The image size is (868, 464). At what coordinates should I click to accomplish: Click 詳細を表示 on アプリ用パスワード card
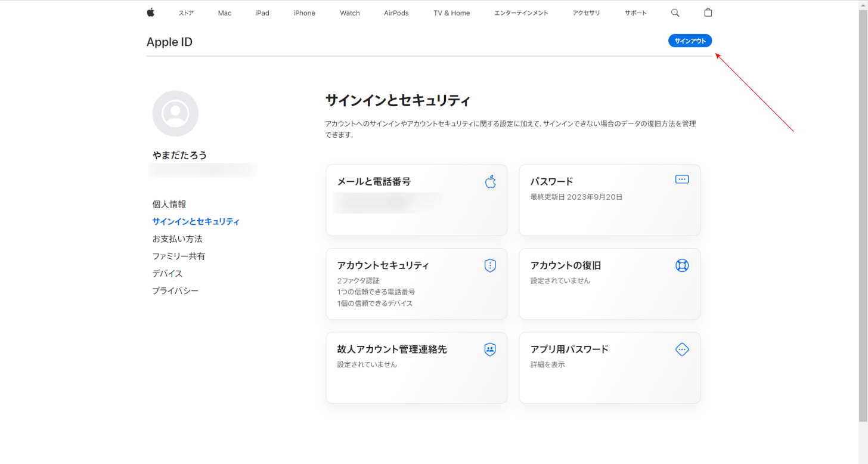(548, 364)
